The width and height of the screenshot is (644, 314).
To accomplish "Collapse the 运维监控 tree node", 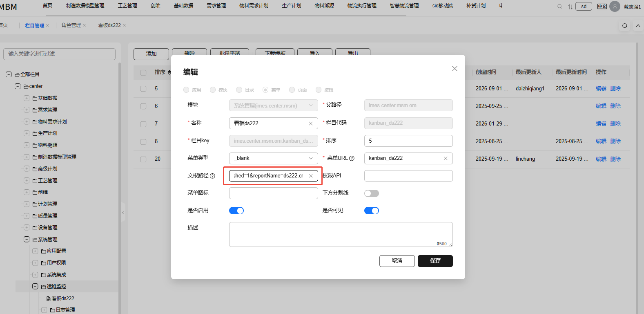I will pyautogui.click(x=35, y=287).
